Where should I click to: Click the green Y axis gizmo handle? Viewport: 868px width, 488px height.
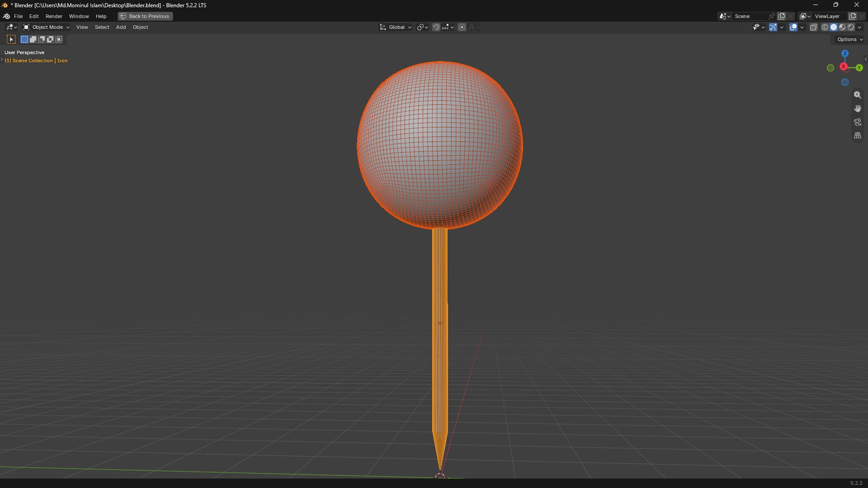[x=859, y=68]
